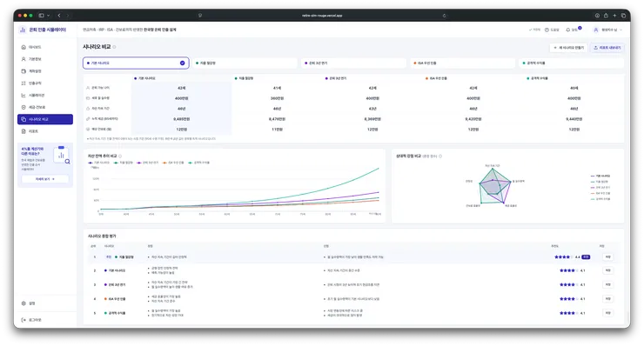Screen dimensions: 644x346
Task: Click the retirement age row label with the person icon
Action: pos(97,88)
